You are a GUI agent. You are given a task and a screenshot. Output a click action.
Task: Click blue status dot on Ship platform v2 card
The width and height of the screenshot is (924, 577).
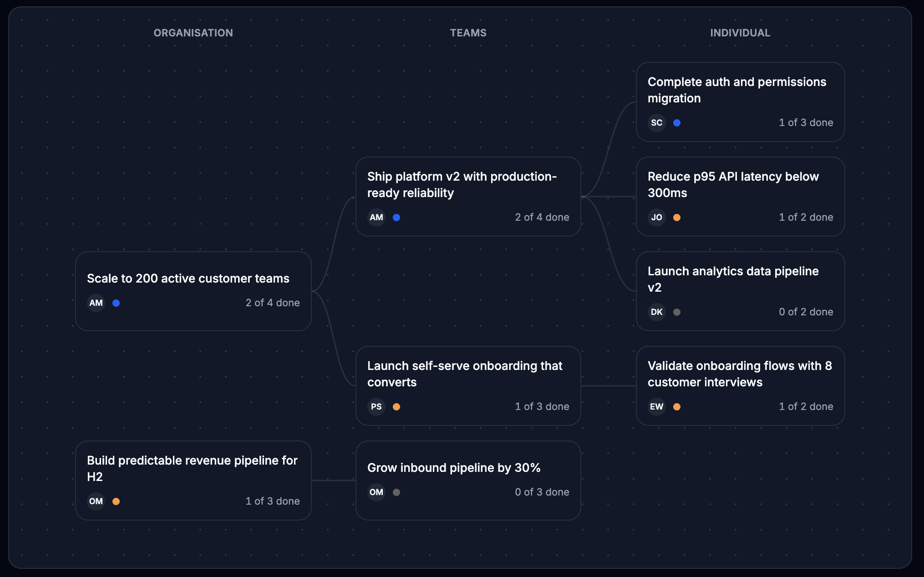(396, 218)
